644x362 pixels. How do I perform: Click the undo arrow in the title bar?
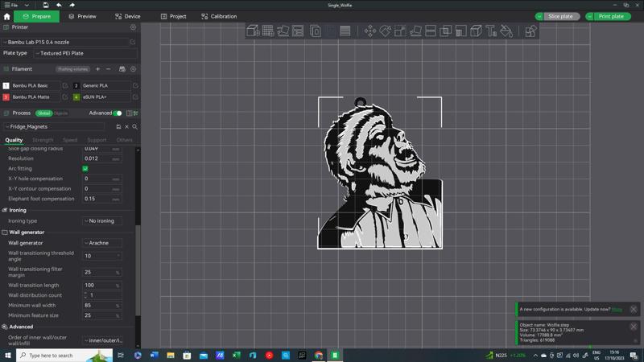(x=59, y=5)
